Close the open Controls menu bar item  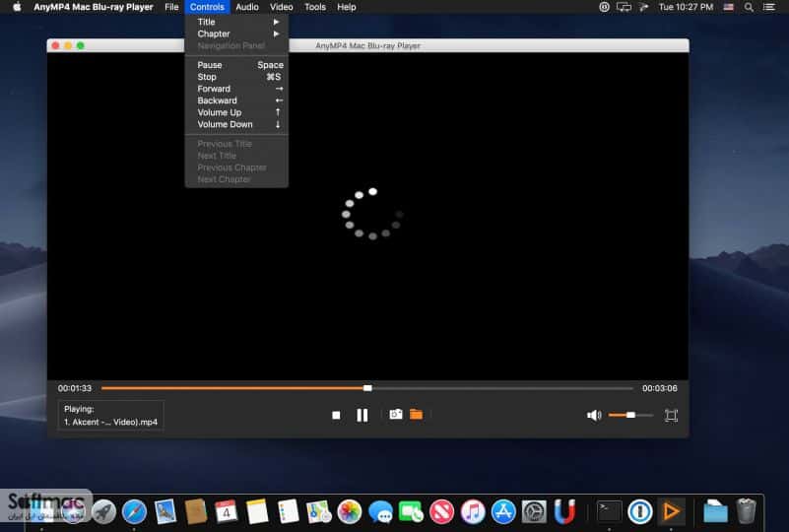pyautogui.click(x=207, y=7)
